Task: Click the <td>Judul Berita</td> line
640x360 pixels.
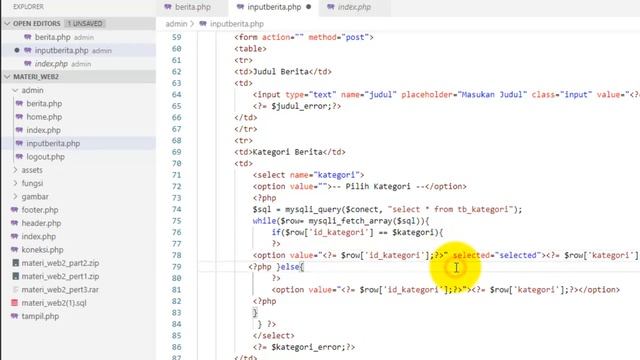Action: pos(283,72)
